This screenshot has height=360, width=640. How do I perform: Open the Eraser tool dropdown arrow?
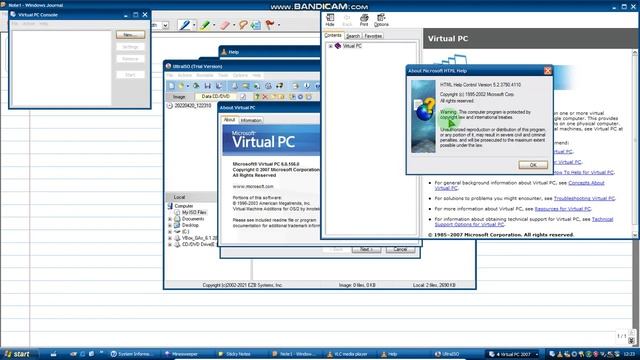click(234, 25)
